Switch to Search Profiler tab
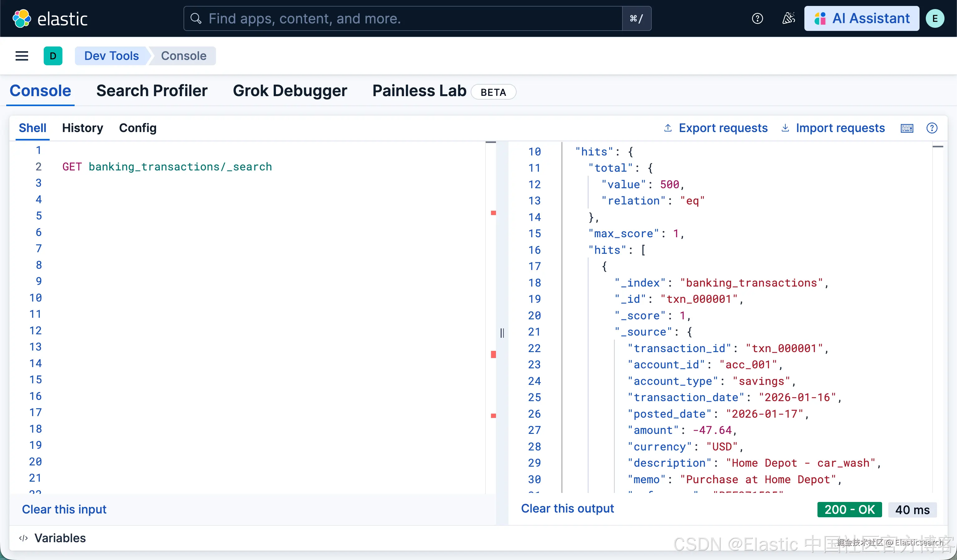Image resolution: width=957 pixels, height=560 pixels. [x=151, y=91]
